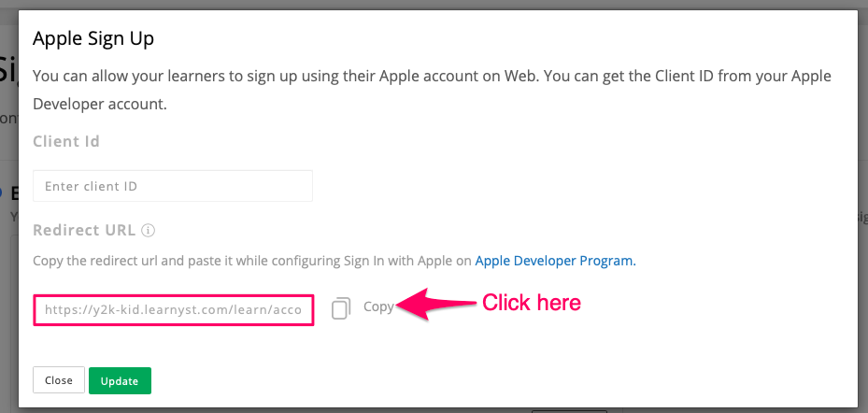Click the learnyst redirect URL text box
Viewport: 868px width, 413px height.
174,310
